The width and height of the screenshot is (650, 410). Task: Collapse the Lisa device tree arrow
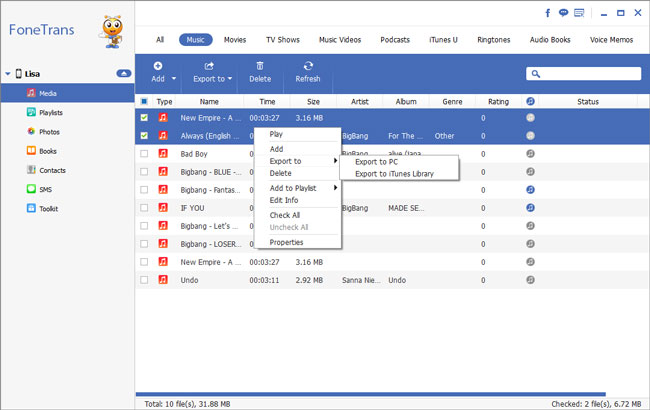pyautogui.click(x=8, y=74)
